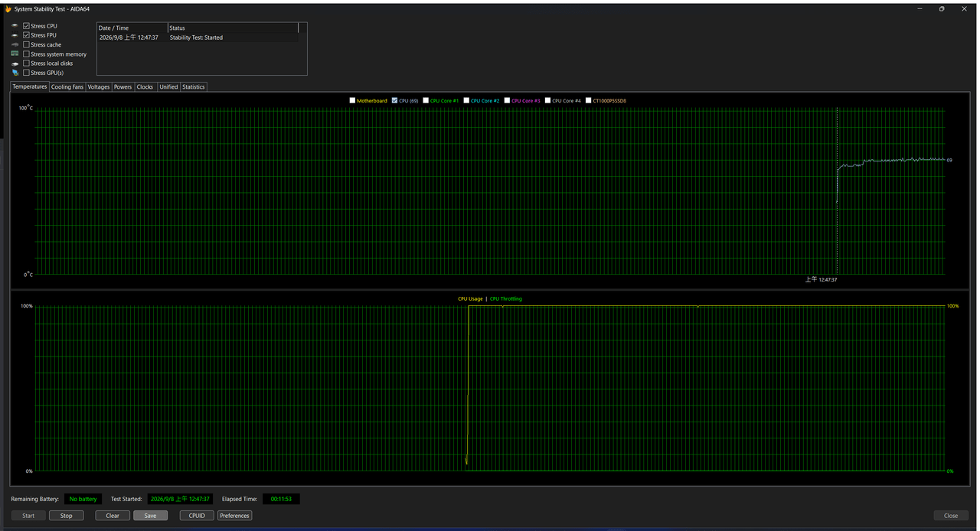This screenshot has width=980, height=531.
Task: Click the FPU chip icon beside Stress FPU
Action: tap(15, 35)
